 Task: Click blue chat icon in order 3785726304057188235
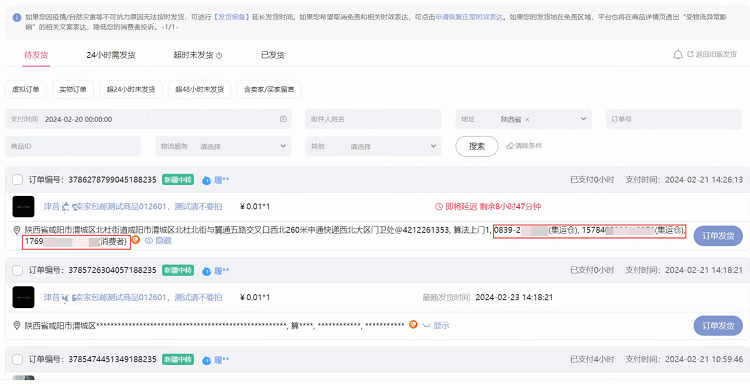[x=206, y=271]
